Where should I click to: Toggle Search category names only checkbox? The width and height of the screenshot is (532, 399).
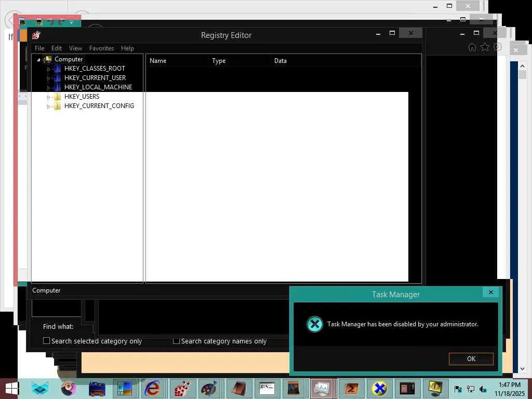[x=176, y=341]
